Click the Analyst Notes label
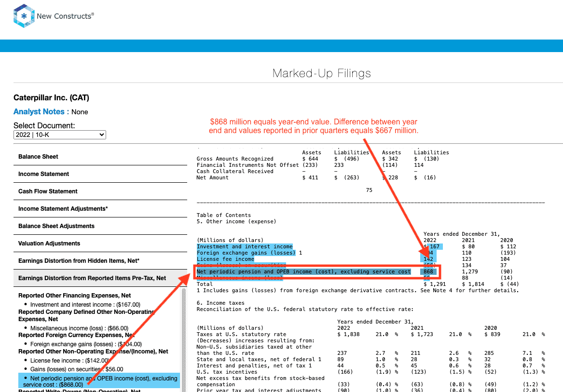The height and width of the screenshot is (392, 563). [x=41, y=112]
